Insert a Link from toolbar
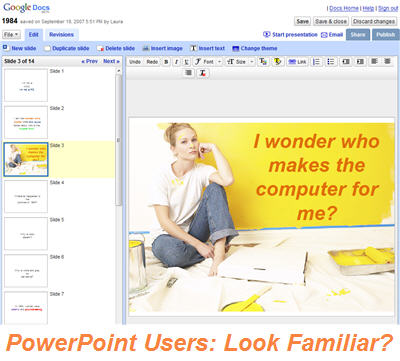400x361 pixels. point(297,62)
